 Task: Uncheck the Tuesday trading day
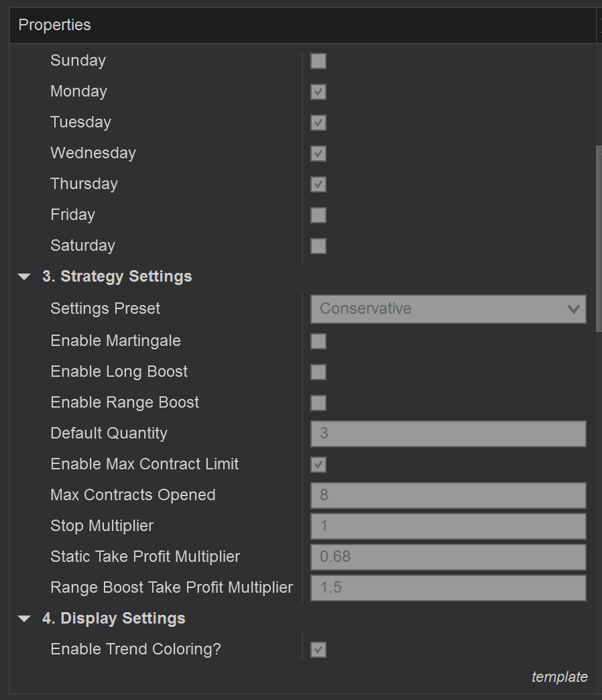tap(318, 123)
